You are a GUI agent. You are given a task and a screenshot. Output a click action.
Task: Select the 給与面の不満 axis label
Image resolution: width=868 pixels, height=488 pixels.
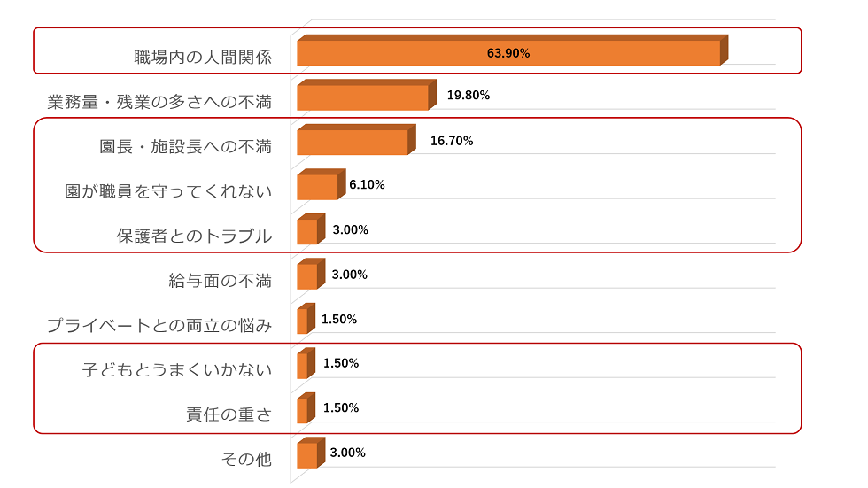click(220, 281)
